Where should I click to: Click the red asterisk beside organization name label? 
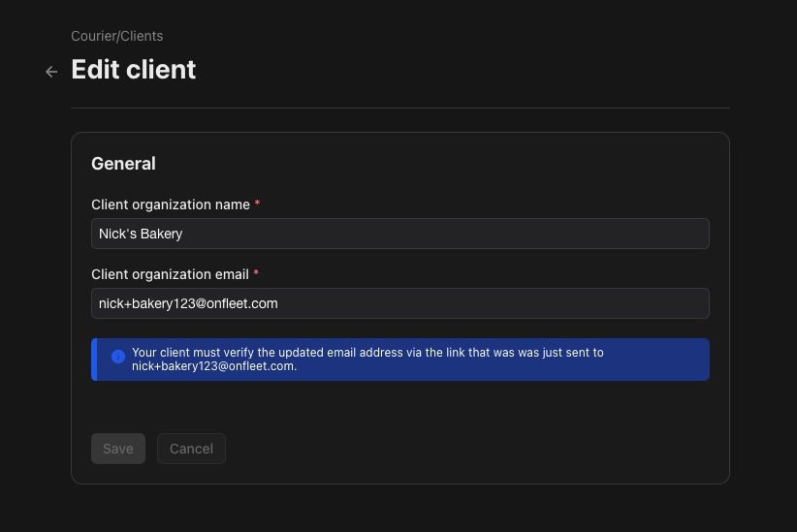pyautogui.click(x=257, y=203)
